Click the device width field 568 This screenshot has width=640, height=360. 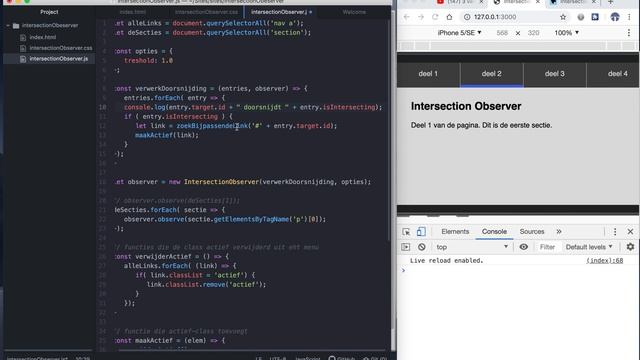coord(502,33)
